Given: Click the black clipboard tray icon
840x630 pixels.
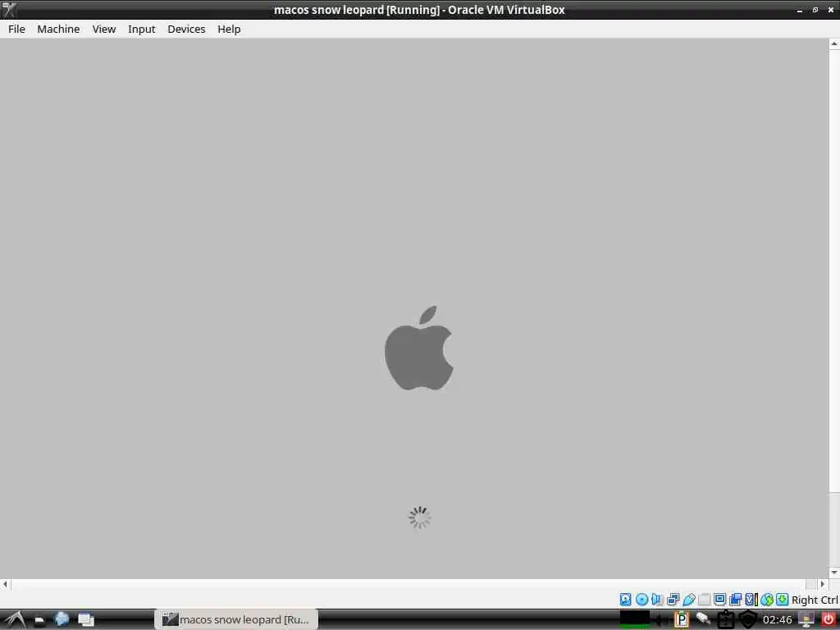Looking at the screenshot, I should (725, 620).
